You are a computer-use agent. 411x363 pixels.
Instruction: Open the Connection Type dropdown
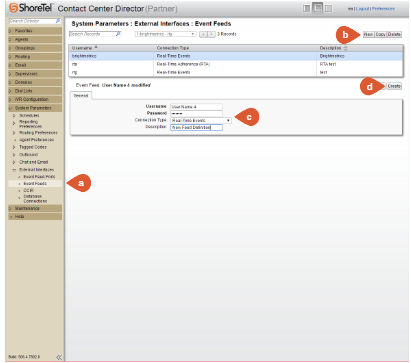(x=201, y=120)
